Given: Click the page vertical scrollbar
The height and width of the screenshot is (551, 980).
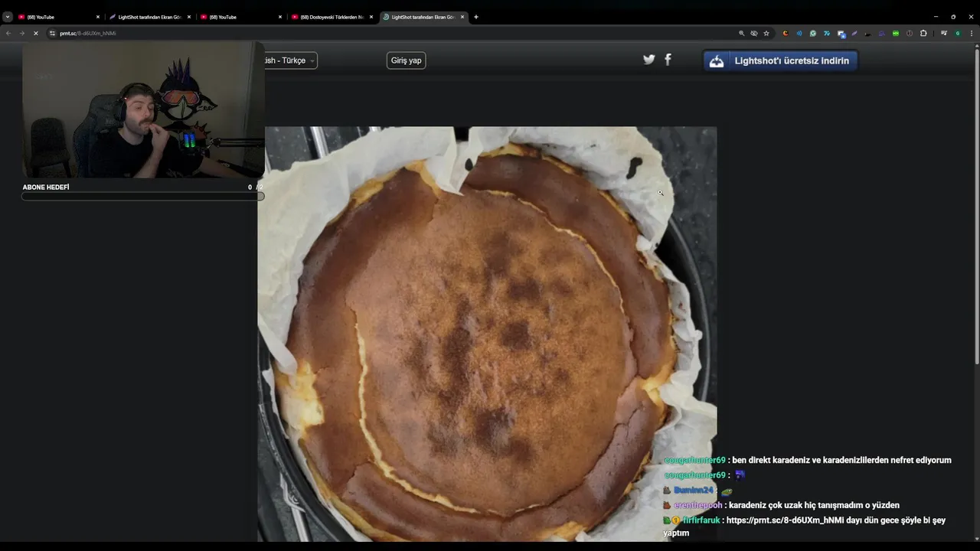Looking at the screenshot, I should point(976,207).
